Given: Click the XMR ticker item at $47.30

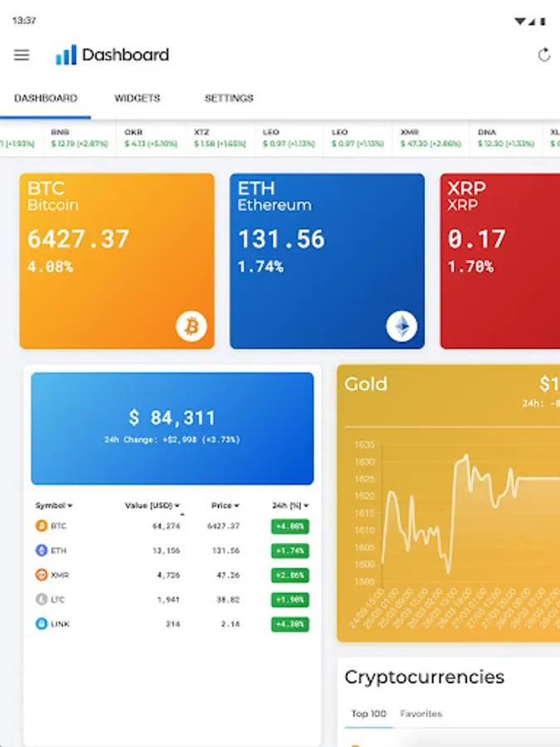Looking at the screenshot, I should point(431,138).
